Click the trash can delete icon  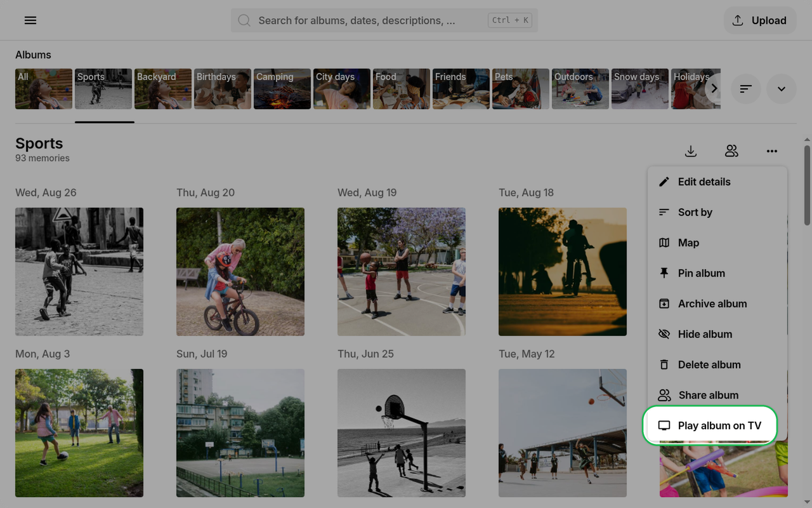pyautogui.click(x=664, y=364)
